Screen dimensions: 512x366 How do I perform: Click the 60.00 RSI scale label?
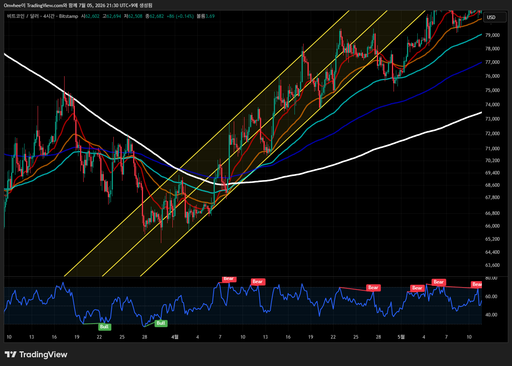pyautogui.click(x=491, y=296)
